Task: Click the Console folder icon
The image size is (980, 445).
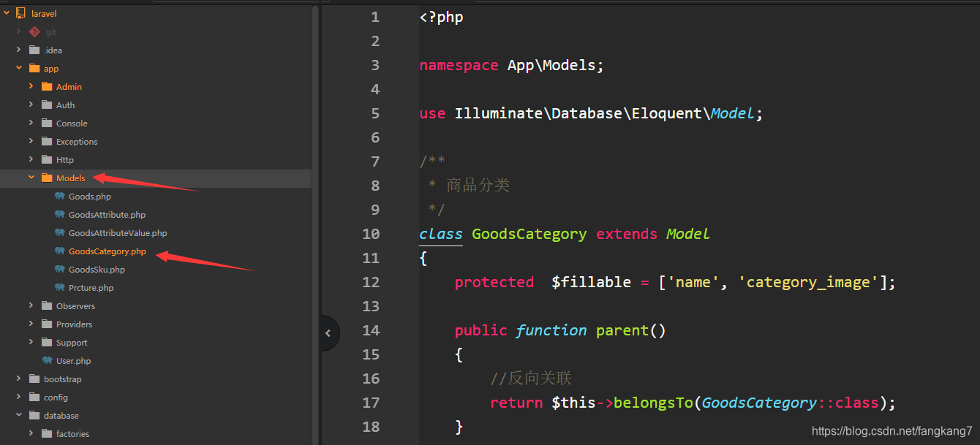Action: (47, 123)
